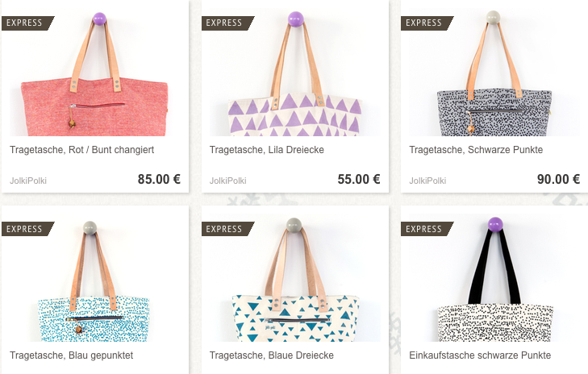
Task: Click EXPRESS badge on Schwarze Punkte Tragetasche
Action: (x=427, y=23)
